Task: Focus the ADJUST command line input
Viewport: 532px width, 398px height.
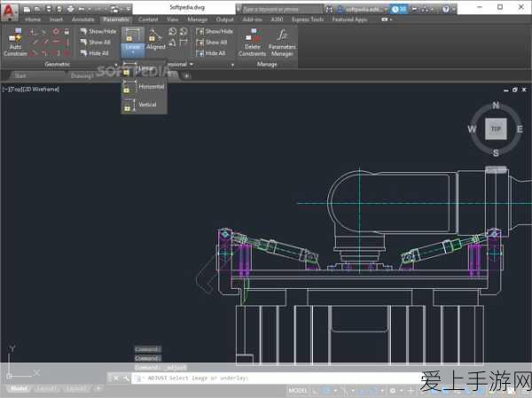Action: point(275,378)
